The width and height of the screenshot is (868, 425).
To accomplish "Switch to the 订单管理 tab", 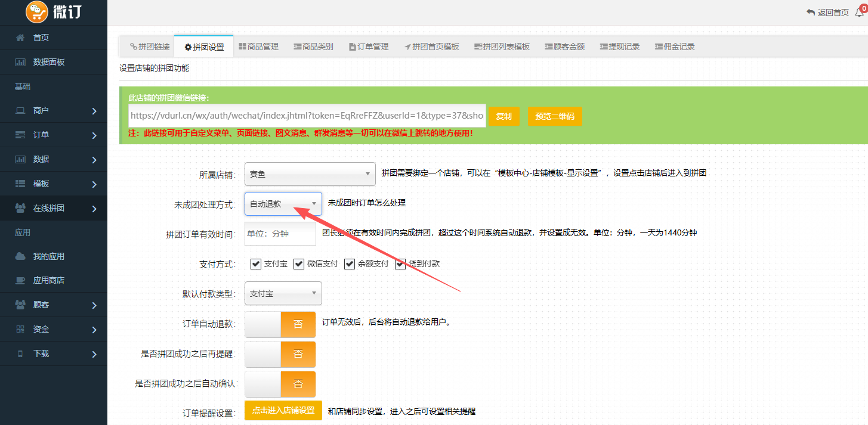I will pos(369,46).
